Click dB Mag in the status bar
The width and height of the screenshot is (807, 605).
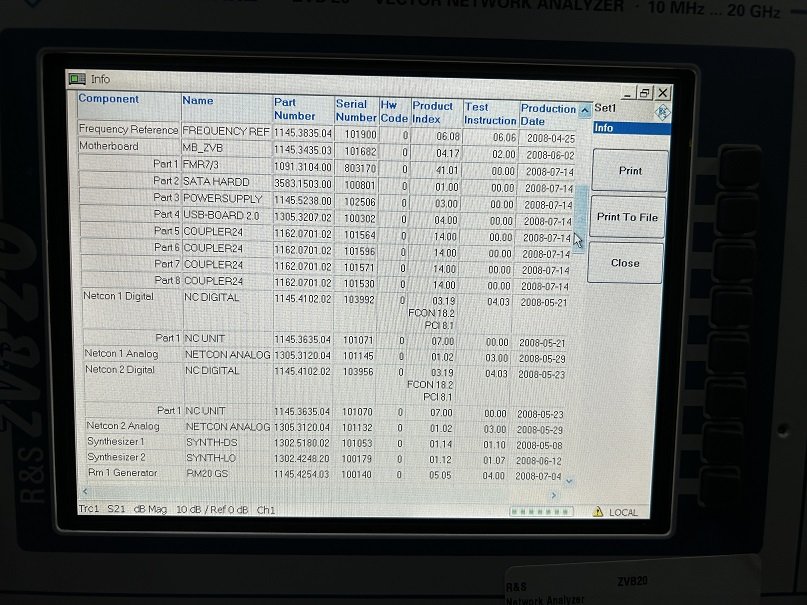tap(150, 509)
